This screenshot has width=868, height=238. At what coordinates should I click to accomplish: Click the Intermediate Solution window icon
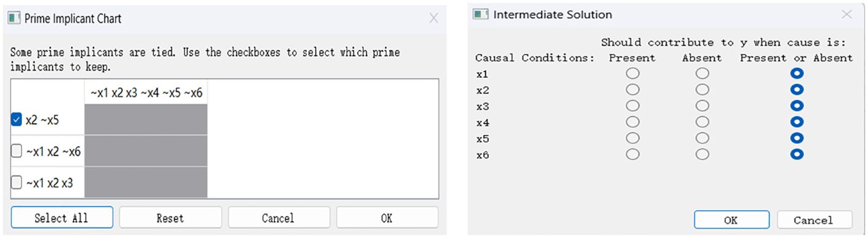click(x=482, y=14)
